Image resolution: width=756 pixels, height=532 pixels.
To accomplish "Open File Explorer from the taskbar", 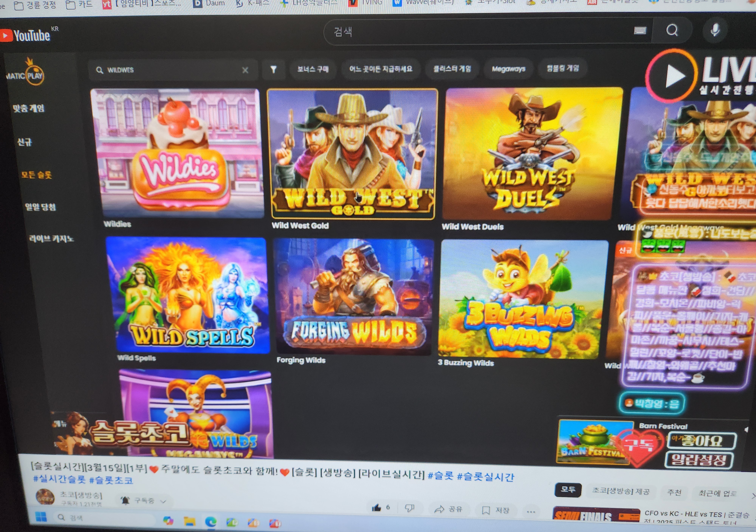I will point(190,521).
